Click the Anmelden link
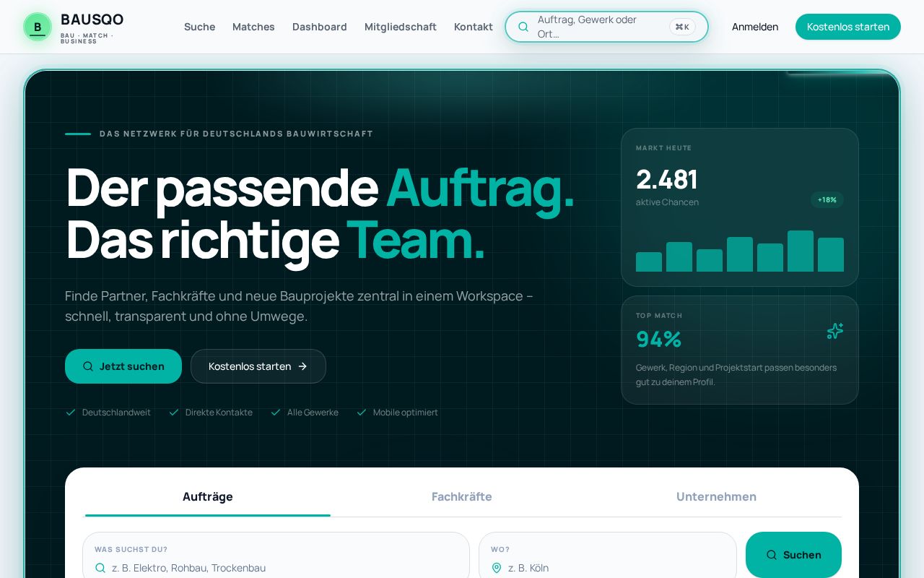 [x=755, y=27]
